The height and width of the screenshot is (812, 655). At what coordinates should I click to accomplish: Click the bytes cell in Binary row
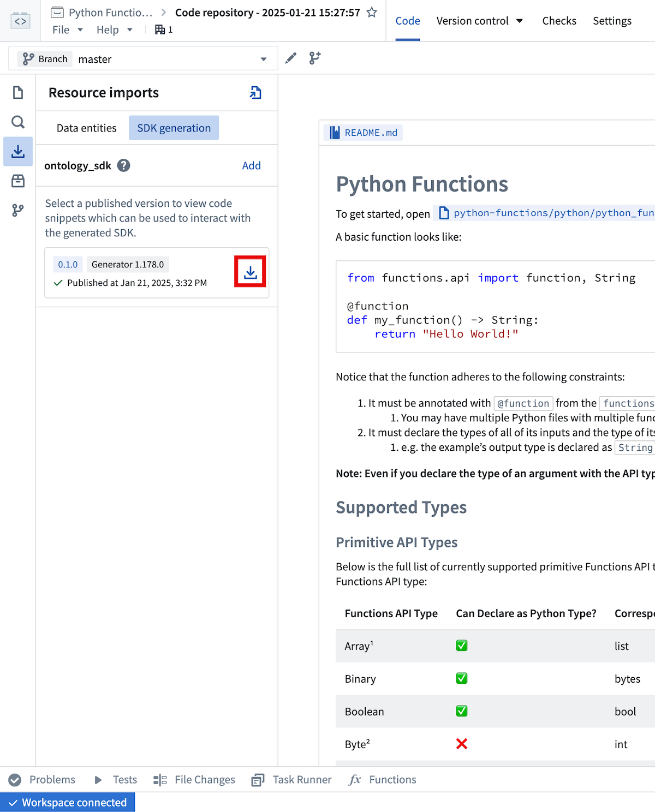[x=628, y=679]
